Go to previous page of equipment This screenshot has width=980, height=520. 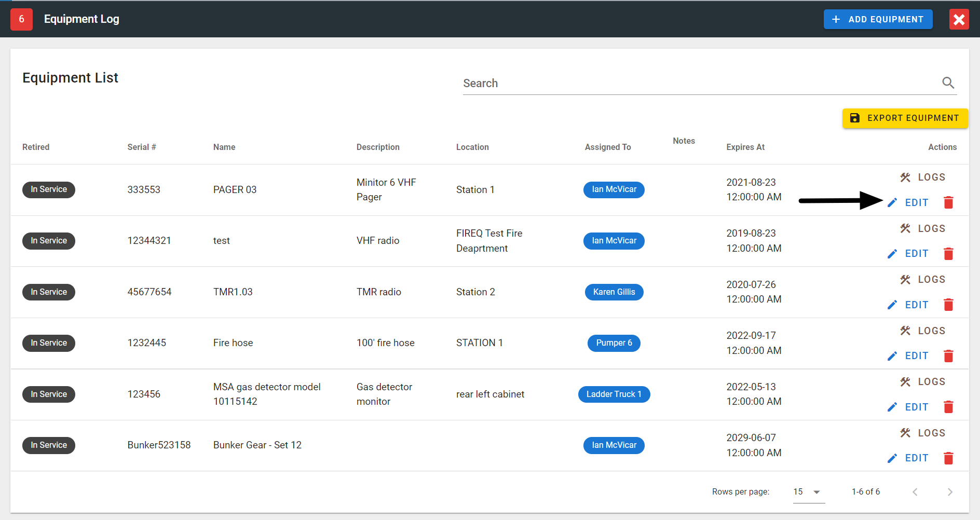tap(915, 492)
